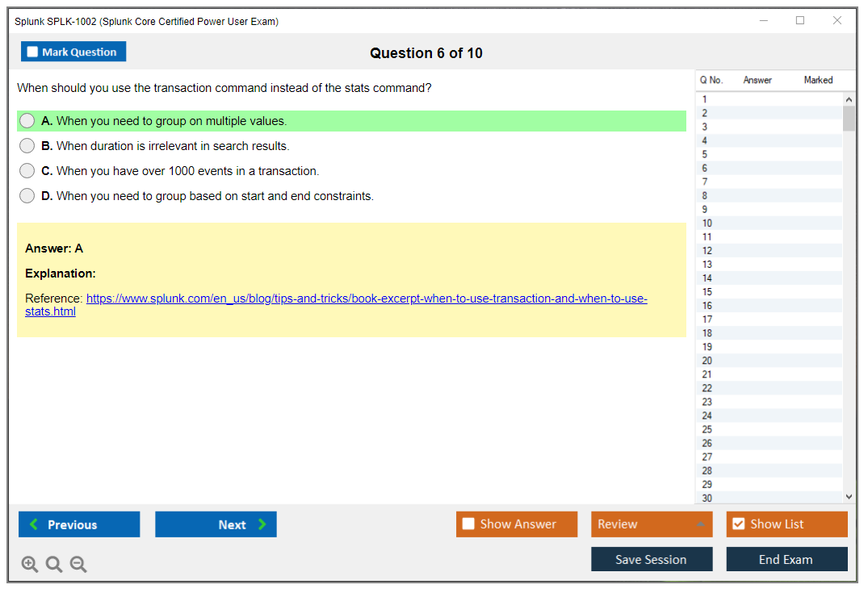Image resolution: width=868 pixels, height=593 pixels.
Task: Toggle the Show Answer checkbox
Action: (x=468, y=524)
